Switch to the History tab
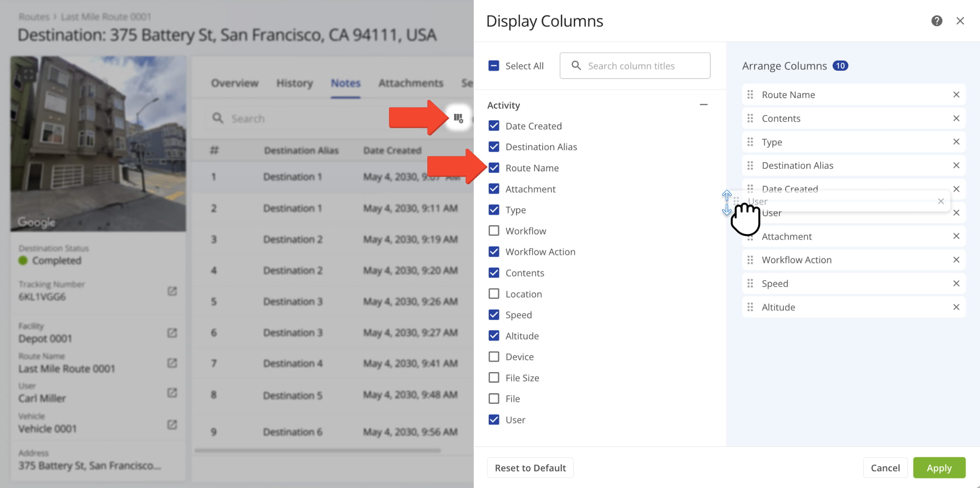The height and width of the screenshot is (488, 980). pyautogui.click(x=294, y=83)
